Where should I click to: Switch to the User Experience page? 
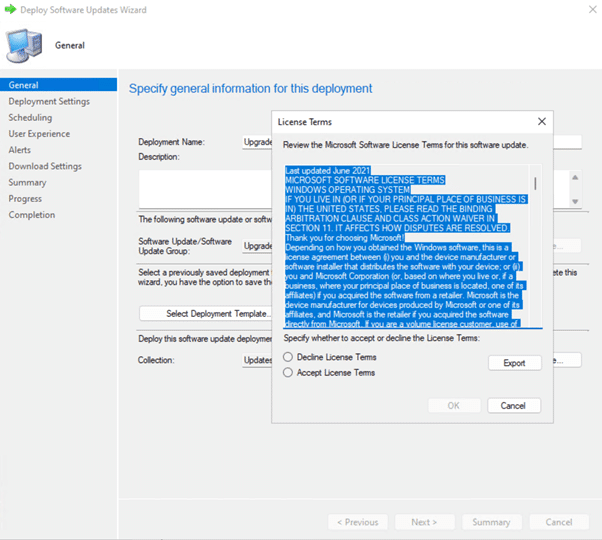(39, 134)
